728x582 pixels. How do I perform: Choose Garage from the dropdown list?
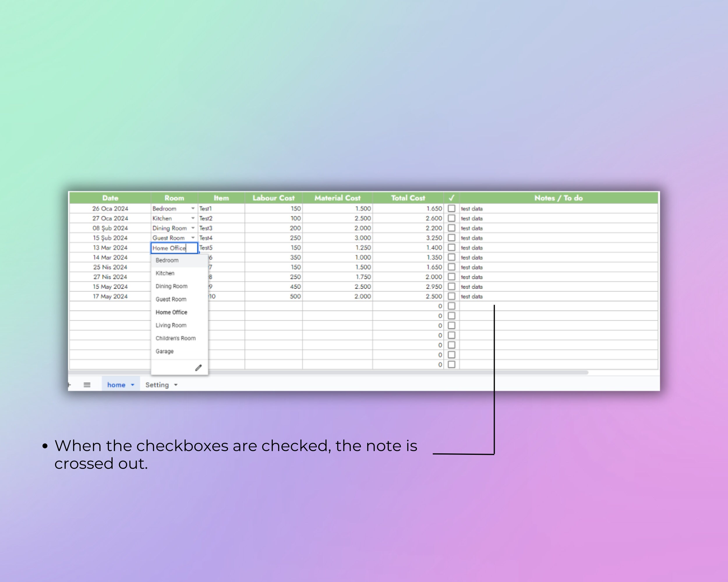179,351
